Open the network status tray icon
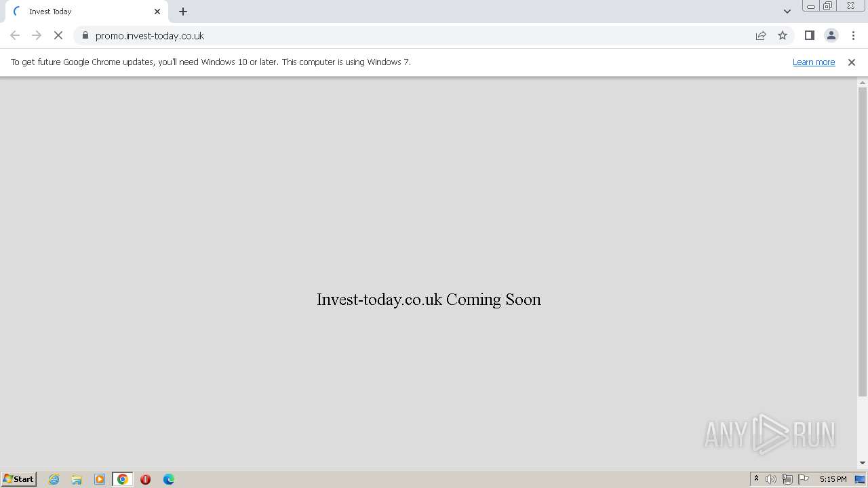Image resolution: width=868 pixels, height=488 pixels. (787, 479)
